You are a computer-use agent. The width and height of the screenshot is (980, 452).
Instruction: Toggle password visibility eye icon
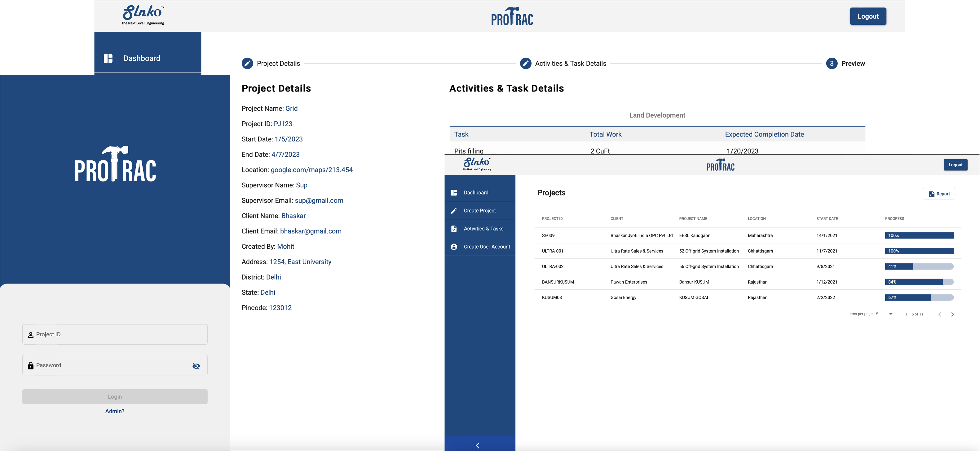(196, 366)
